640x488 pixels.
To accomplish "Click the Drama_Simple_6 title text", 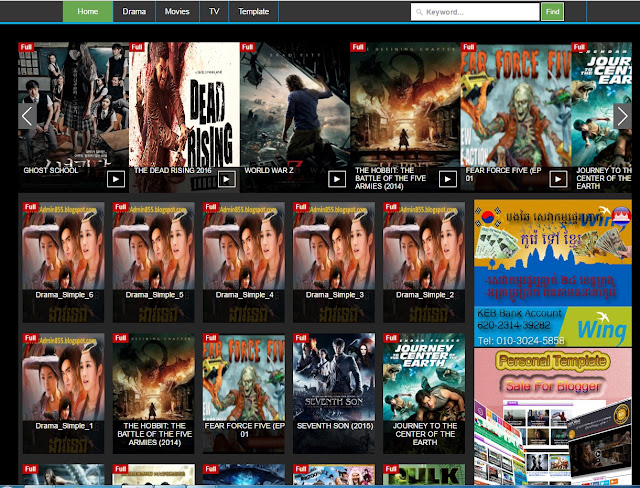I will click(x=64, y=295).
